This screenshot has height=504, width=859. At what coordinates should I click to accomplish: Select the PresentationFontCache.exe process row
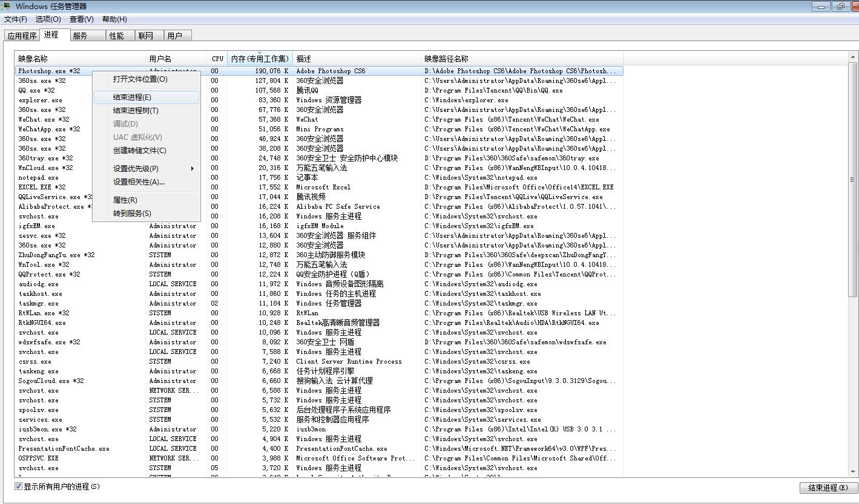(319, 448)
